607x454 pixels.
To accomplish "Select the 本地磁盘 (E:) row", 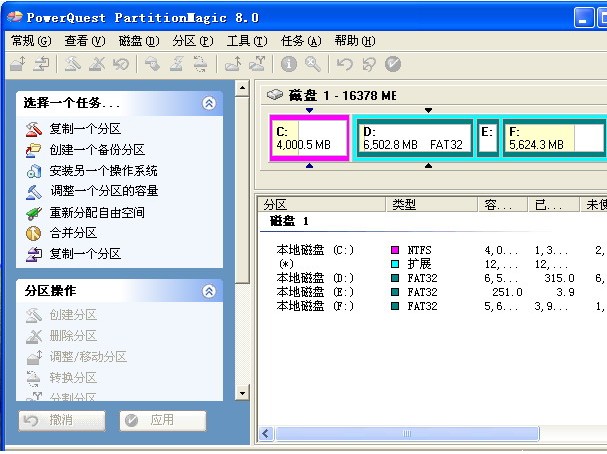I will [432, 292].
